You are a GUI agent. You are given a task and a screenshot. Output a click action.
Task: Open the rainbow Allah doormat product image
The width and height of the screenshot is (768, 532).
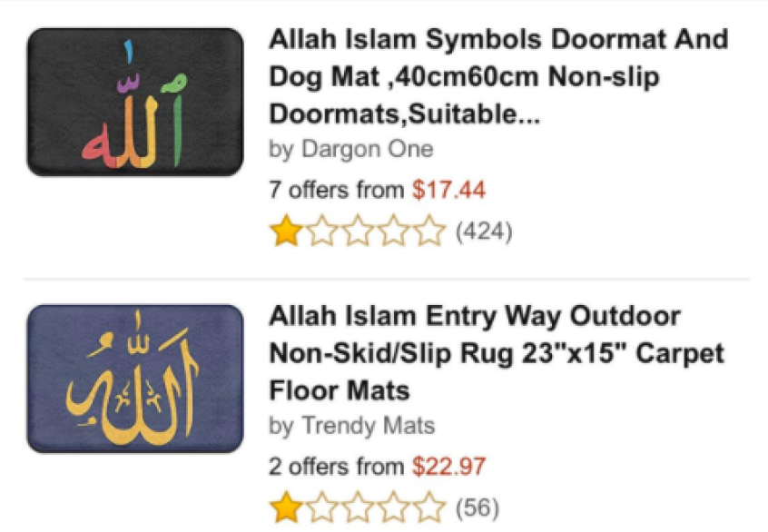click(x=135, y=102)
